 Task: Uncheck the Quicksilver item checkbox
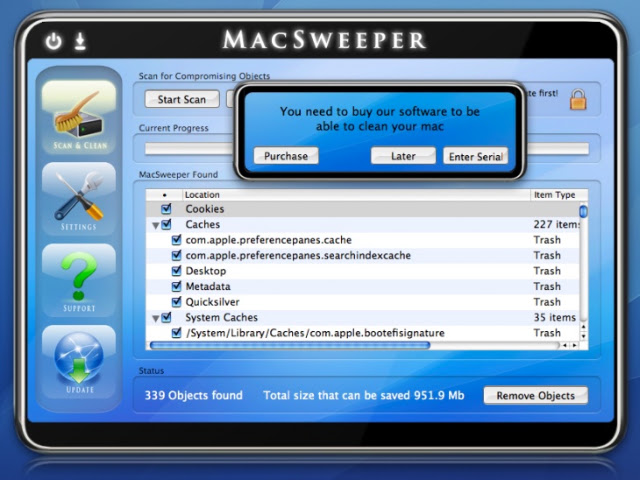click(x=176, y=302)
